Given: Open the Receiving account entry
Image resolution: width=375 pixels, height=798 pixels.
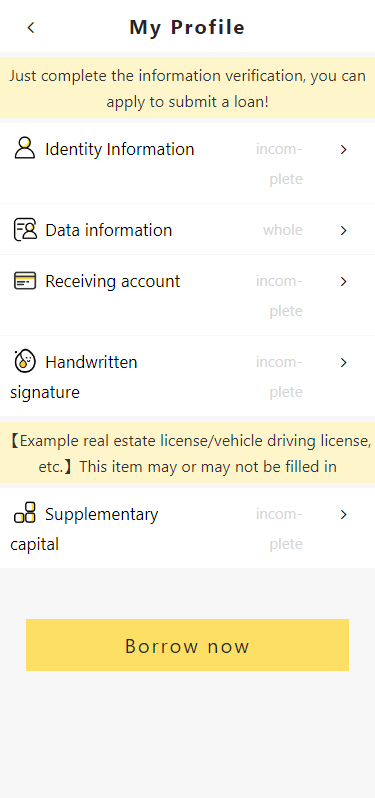Looking at the screenshot, I should (x=187, y=295).
